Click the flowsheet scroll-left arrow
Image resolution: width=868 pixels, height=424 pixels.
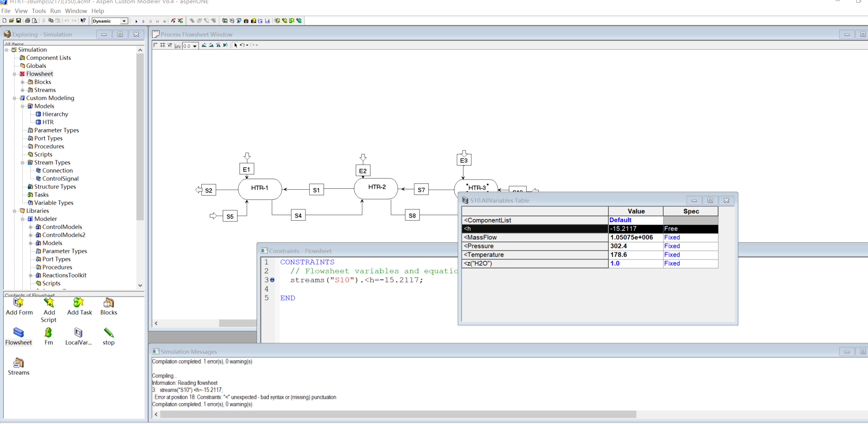click(156, 323)
